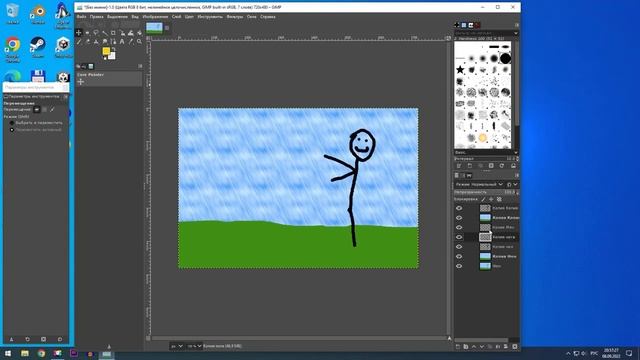
Task: Select the Clone stamp tool
Action: click(x=96, y=42)
